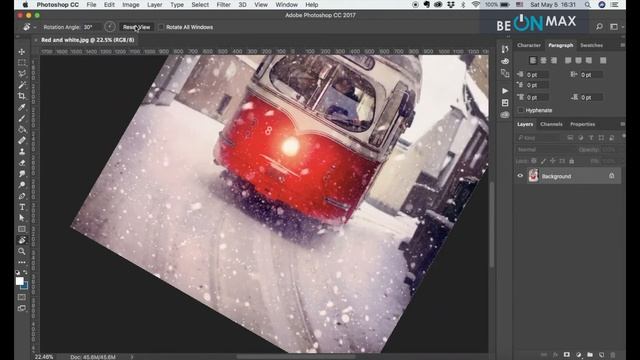Close the Red and white.jpg document tab

coord(36,40)
